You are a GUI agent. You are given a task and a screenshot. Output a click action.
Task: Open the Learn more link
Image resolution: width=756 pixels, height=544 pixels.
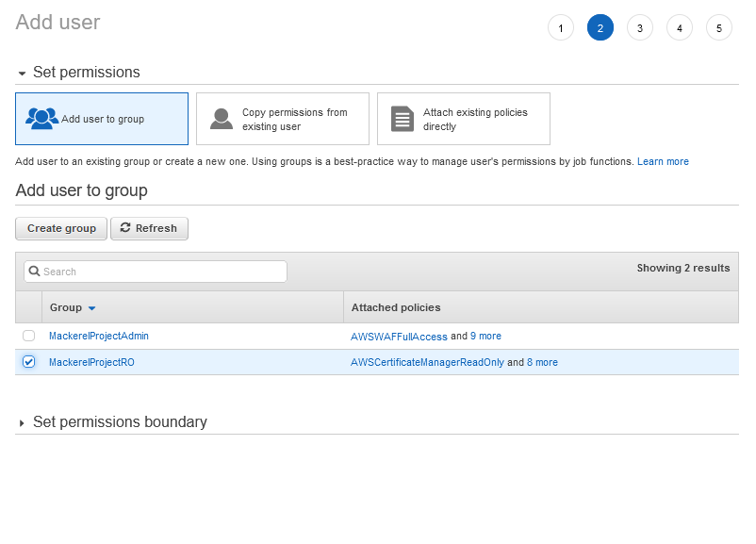pyautogui.click(x=663, y=162)
